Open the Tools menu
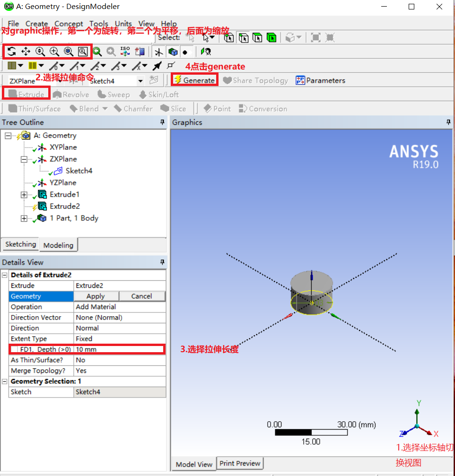The height and width of the screenshot is (476, 455). click(99, 24)
